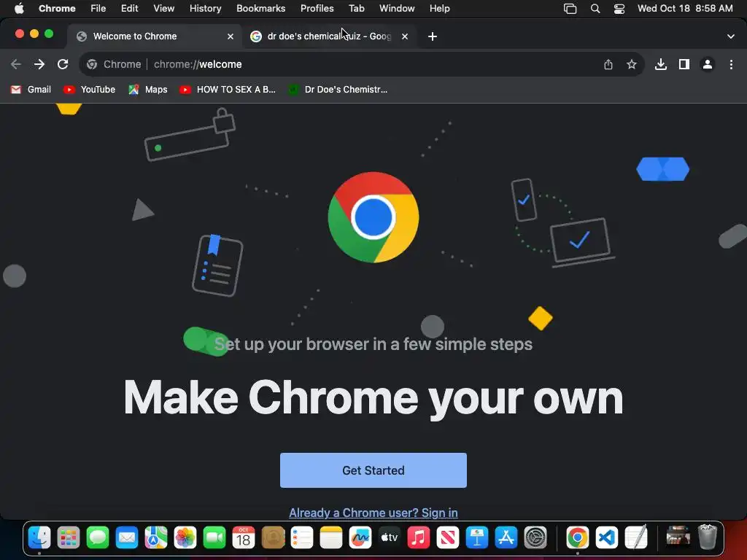Viewport: 747px width, 560px height.
Task: Open Freeform from the dock
Action: point(360,538)
